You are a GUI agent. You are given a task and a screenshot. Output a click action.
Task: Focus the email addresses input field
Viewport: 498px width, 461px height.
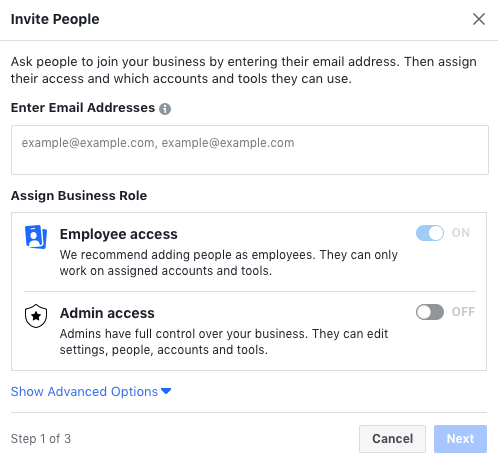pyautogui.click(x=250, y=150)
